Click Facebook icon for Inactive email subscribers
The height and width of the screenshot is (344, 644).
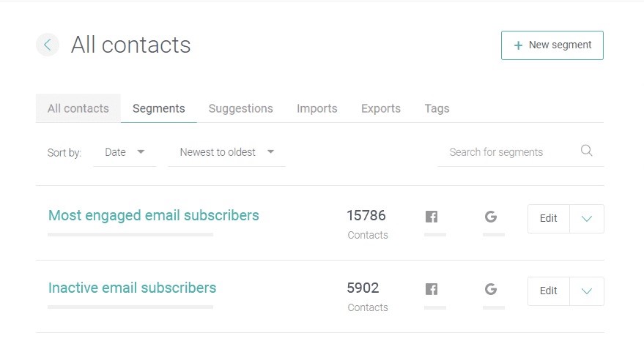coord(432,289)
